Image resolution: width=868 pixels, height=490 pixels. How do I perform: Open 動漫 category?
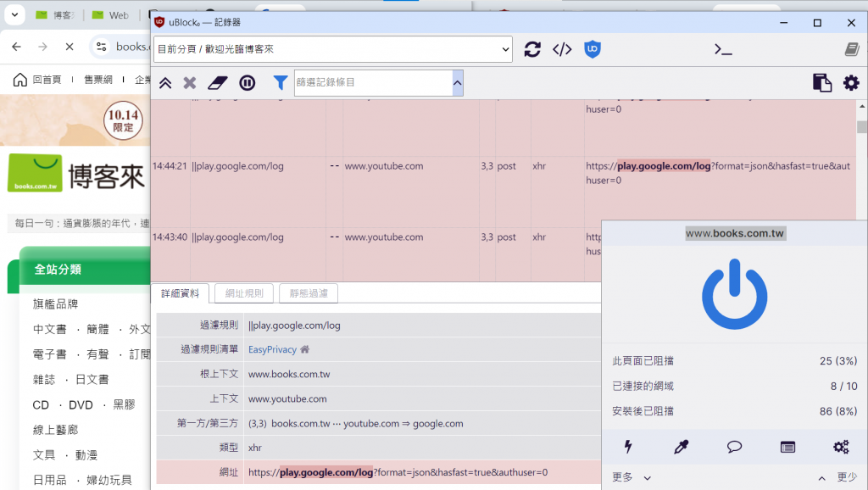click(x=86, y=455)
